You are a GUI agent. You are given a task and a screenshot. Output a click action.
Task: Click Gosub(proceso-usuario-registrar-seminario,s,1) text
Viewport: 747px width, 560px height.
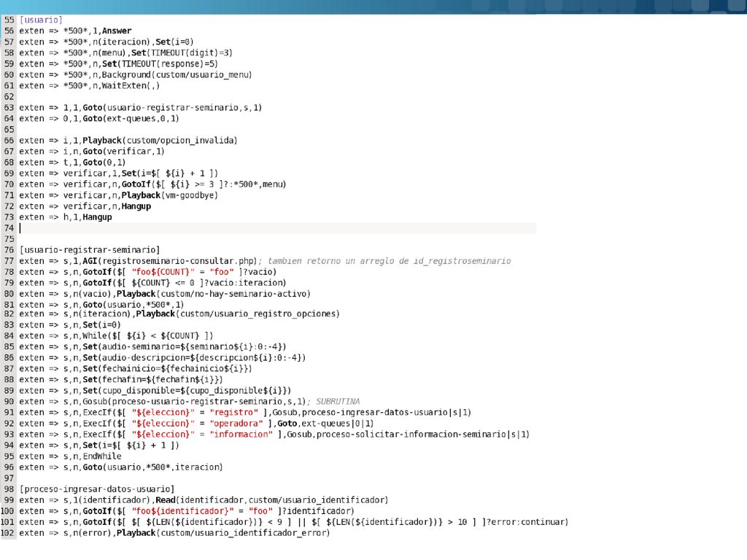(194, 402)
